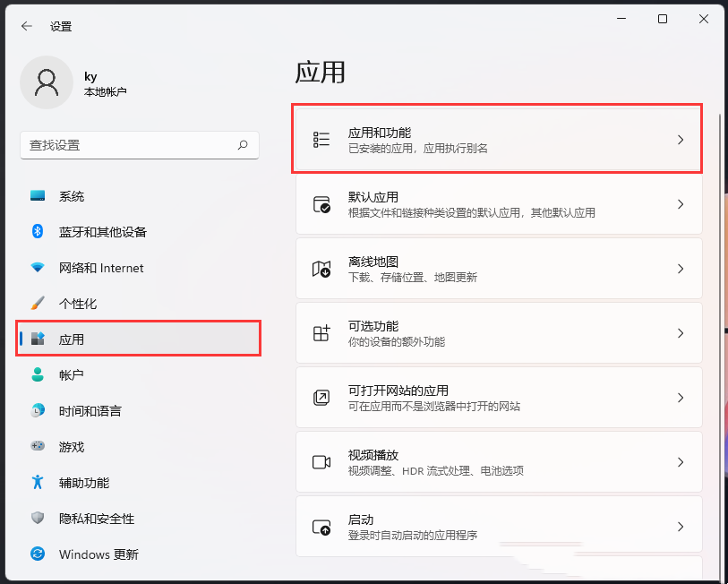
Task: Click the 查找设置 search box
Action: tap(139, 145)
